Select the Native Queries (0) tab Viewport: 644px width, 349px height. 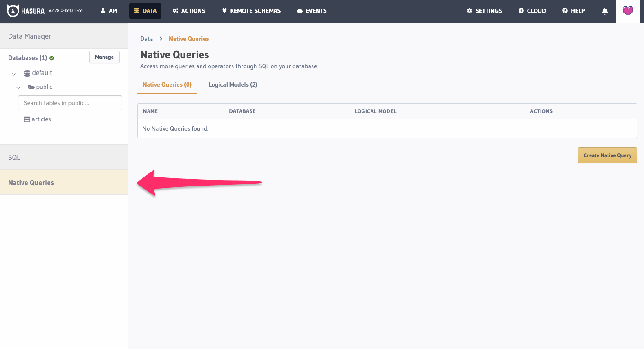(167, 84)
